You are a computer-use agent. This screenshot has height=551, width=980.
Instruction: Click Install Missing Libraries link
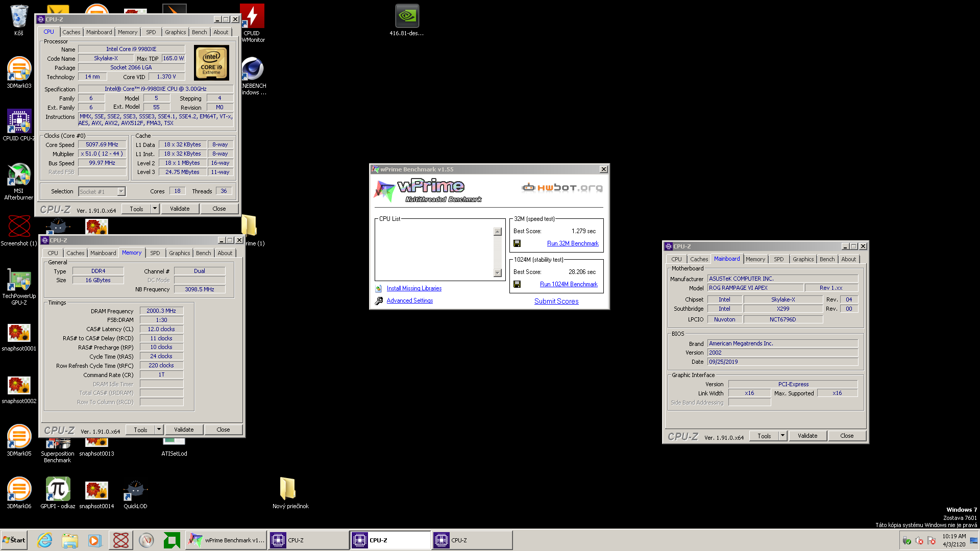point(414,288)
